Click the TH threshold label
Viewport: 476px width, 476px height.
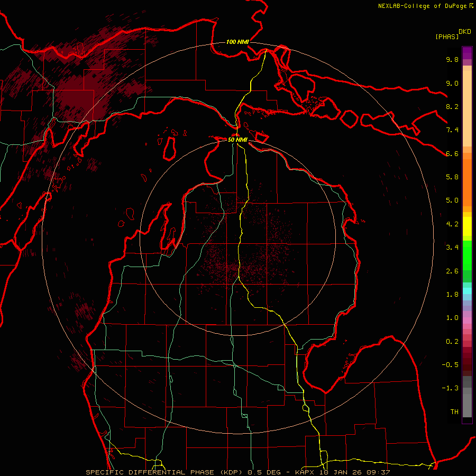pos(454,411)
